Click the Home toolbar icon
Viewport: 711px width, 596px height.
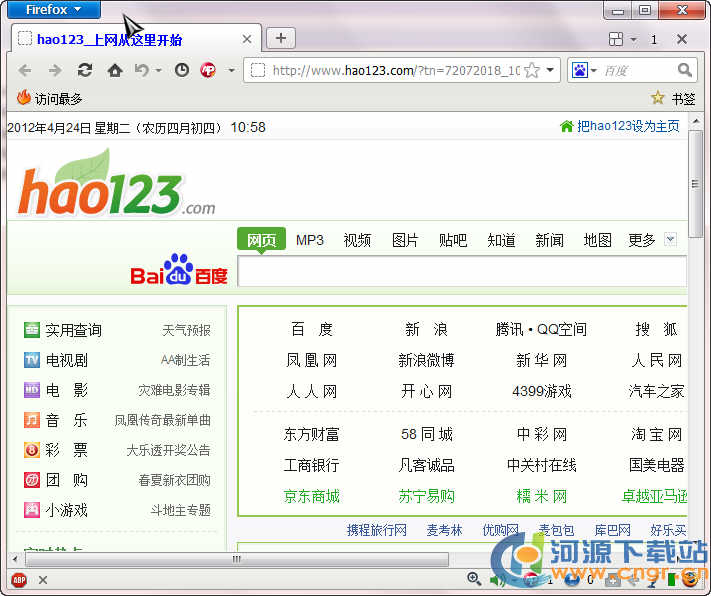tap(115, 70)
